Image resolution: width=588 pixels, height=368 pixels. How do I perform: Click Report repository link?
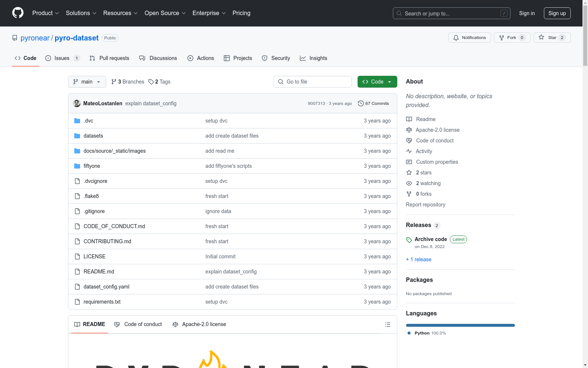tap(426, 205)
